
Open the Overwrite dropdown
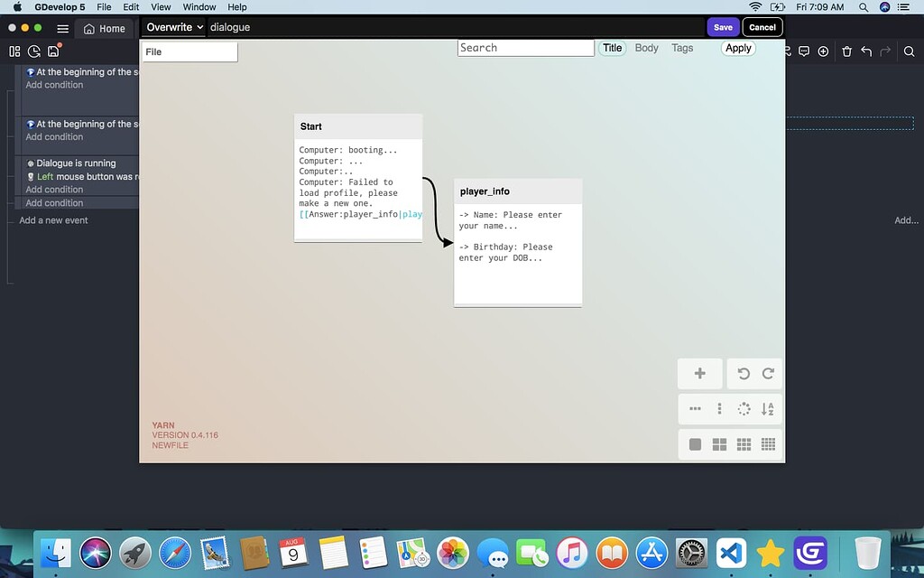click(x=174, y=27)
